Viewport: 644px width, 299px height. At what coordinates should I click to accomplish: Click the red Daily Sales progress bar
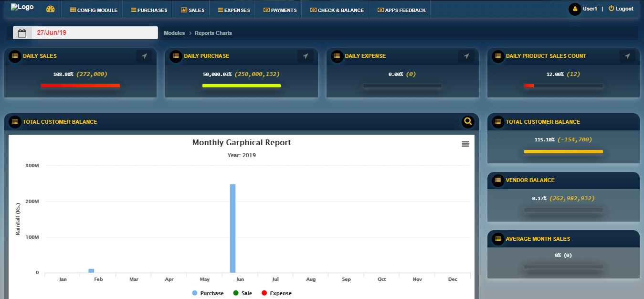tap(80, 85)
